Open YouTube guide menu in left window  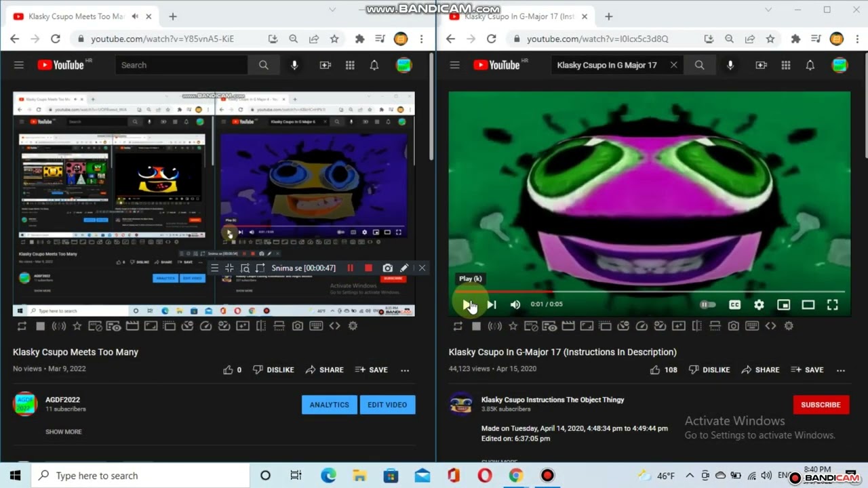[18, 65]
